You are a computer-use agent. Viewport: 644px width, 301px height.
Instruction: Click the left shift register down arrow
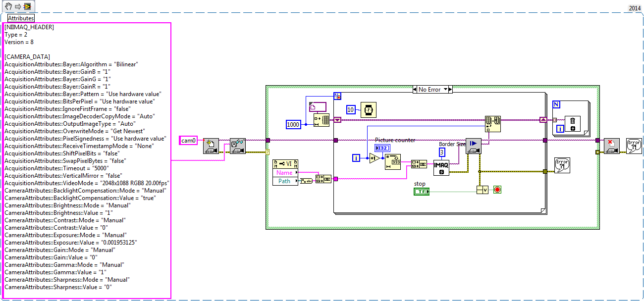point(337,120)
